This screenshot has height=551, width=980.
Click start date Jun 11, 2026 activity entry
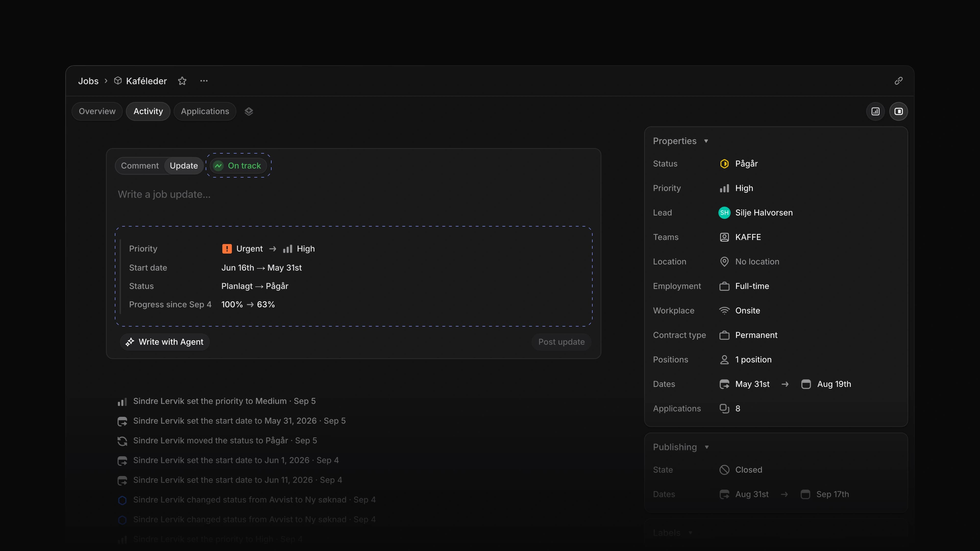pyautogui.click(x=230, y=480)
